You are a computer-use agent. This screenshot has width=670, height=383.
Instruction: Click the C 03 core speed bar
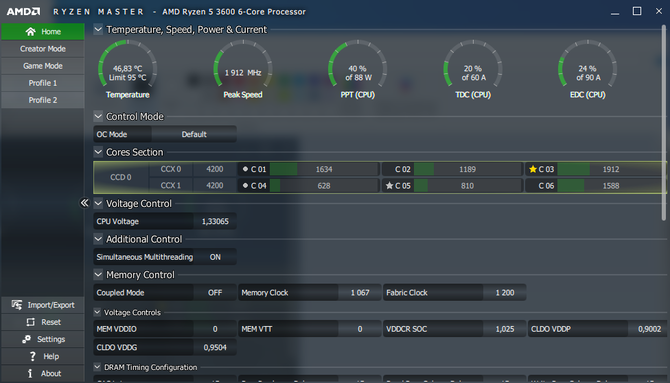611,169
